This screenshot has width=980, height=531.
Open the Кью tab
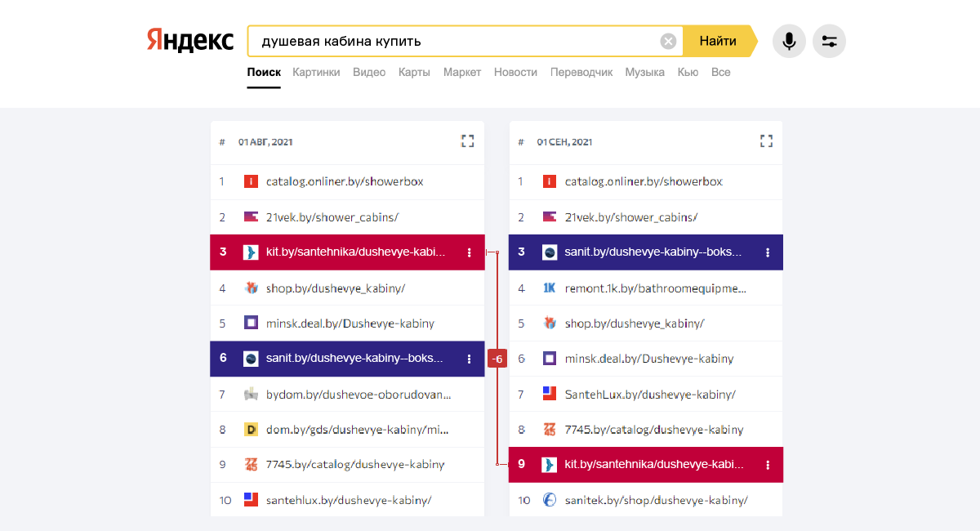pos(688,72)
